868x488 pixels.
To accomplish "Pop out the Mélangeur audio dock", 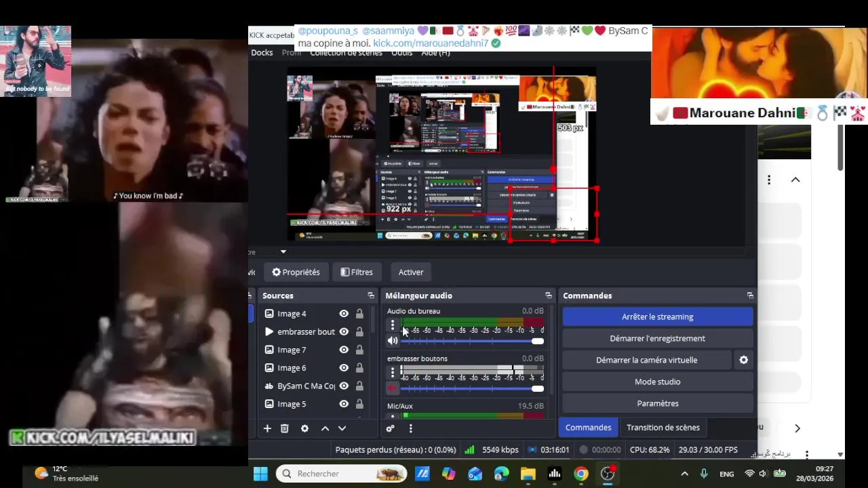I will 549,296.
